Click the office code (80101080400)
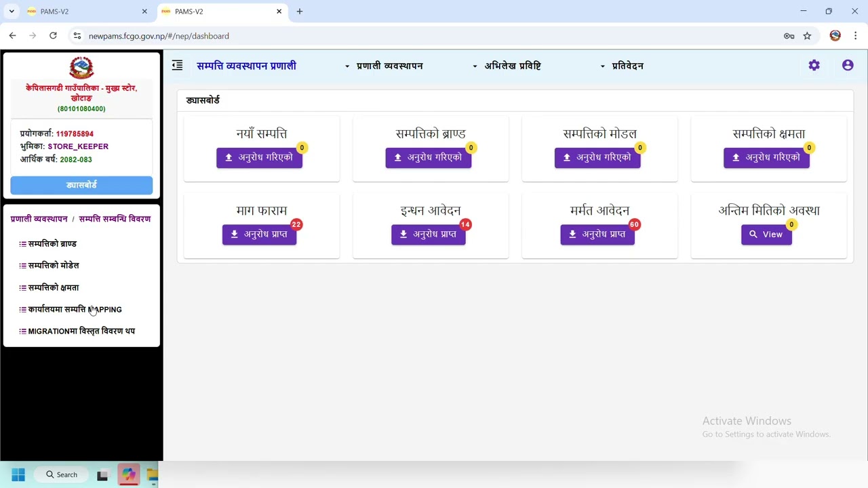868x488 pixels. click(x=81, y=109)
